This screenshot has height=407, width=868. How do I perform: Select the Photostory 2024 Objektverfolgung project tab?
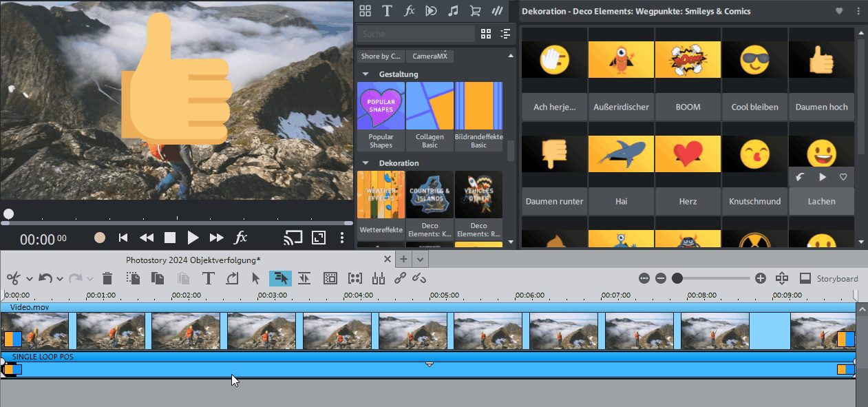point(193,260)
